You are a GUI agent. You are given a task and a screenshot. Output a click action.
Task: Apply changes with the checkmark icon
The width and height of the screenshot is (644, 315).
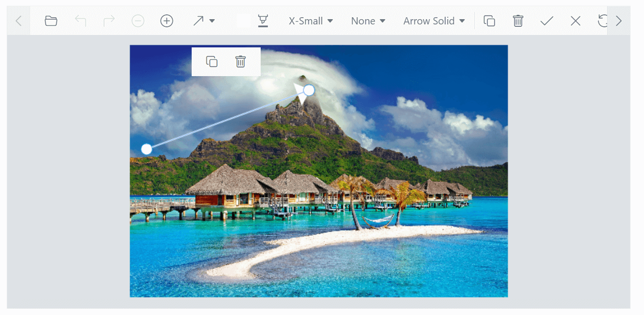pyautogui.click(x=547, y=21)
